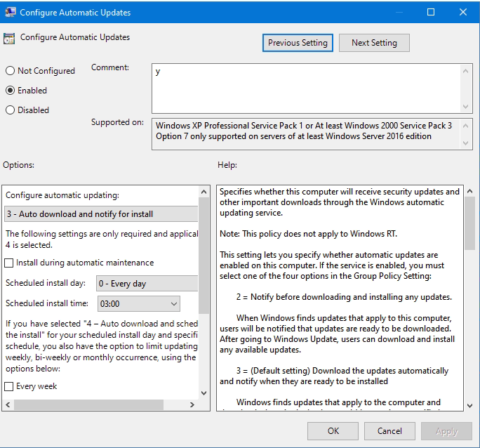Click the Options horizontal scroll left arrow
Viewport: 480px width, 448px height.
click(8, 405)
